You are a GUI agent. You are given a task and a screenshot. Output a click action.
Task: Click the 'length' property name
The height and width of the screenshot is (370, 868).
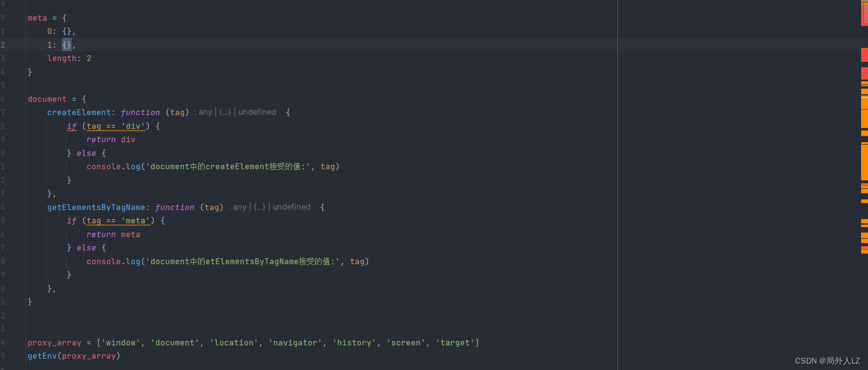point(62,59)
